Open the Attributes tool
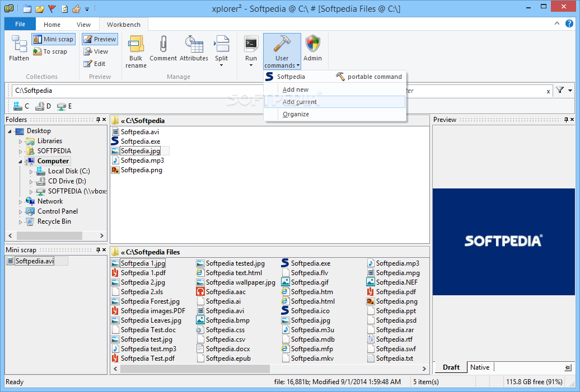Image resolution: width=580 pixels, height=392 pixels. click(194, 49)
